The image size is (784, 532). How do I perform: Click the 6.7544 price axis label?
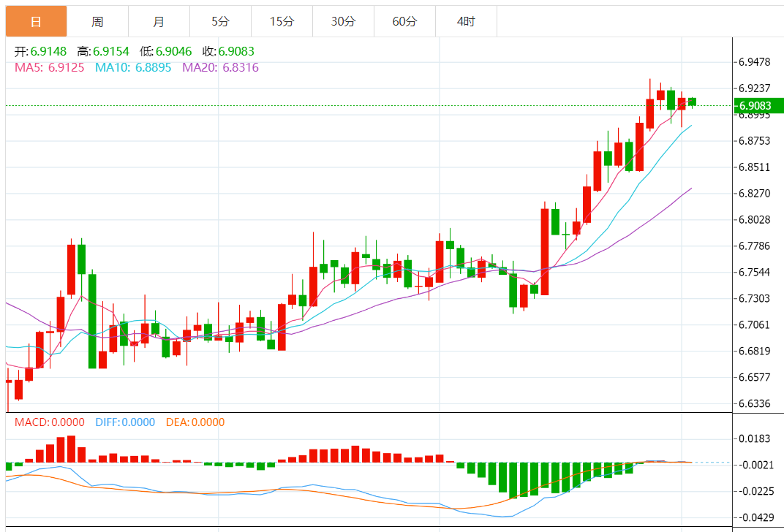click(755, 273)
